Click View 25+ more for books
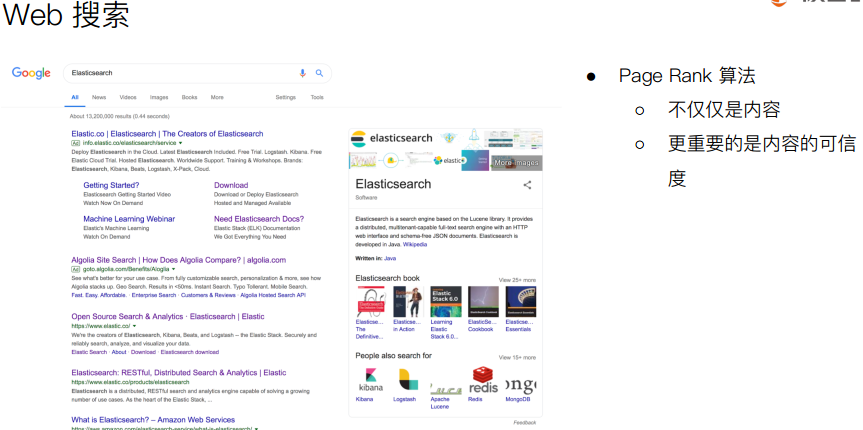Screen dimensions: 863x430 pos(517,280)
